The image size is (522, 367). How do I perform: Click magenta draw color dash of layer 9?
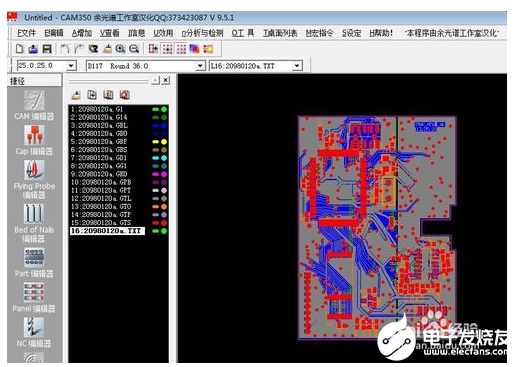[155, 174]
